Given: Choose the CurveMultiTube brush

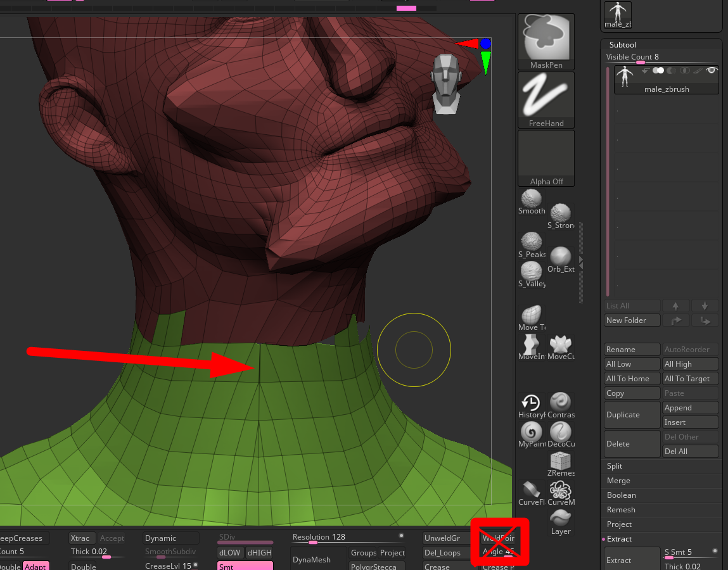Looking at the screenshot, I should pos(560,493).
